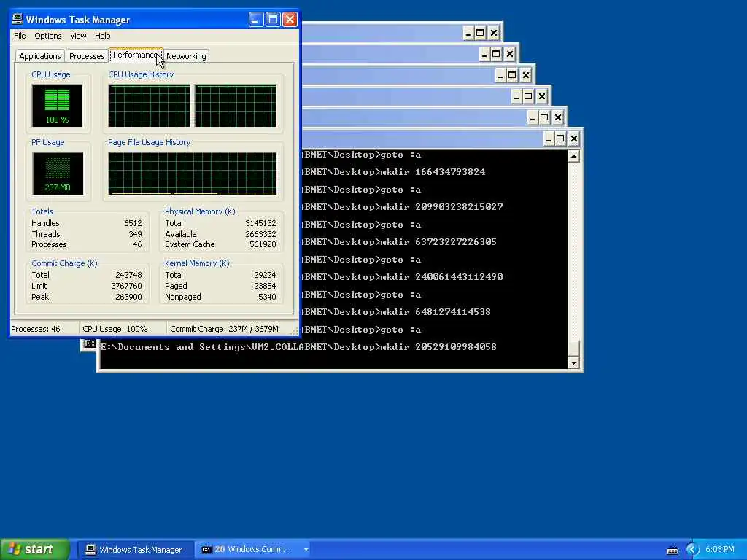
Task: Click the mkdir 20529109984058 command line
Action: pyautogui.click(x=298, y=347)
